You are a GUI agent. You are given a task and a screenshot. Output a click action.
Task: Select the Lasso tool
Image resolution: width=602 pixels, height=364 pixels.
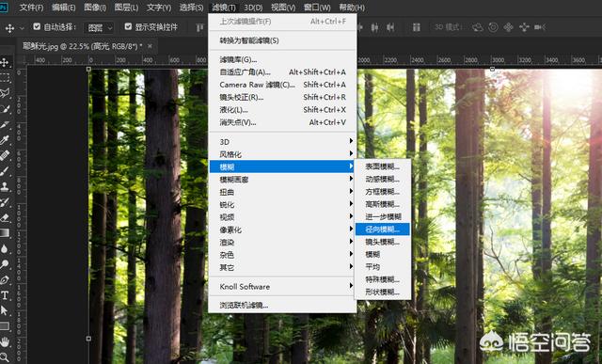click(x=5, y=93)
